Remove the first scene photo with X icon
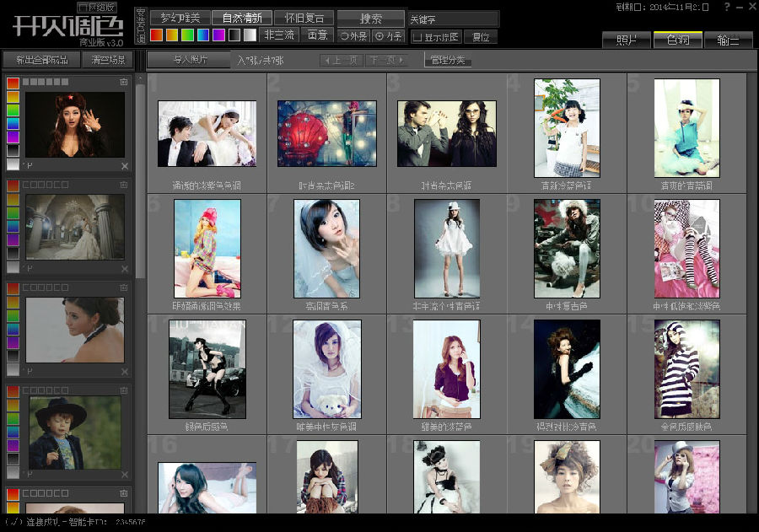Image resolution: width=759 pixels, height=532 pixels. pos(125,166)
